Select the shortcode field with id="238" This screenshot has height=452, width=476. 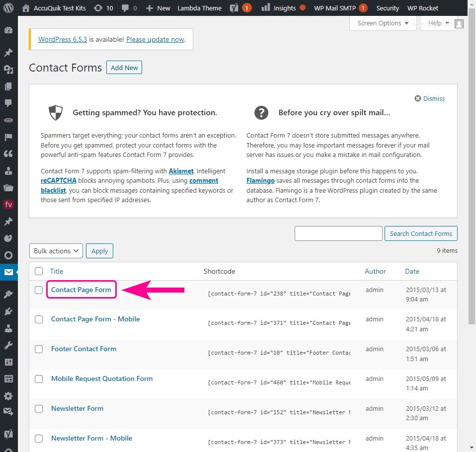coord(279,294)
